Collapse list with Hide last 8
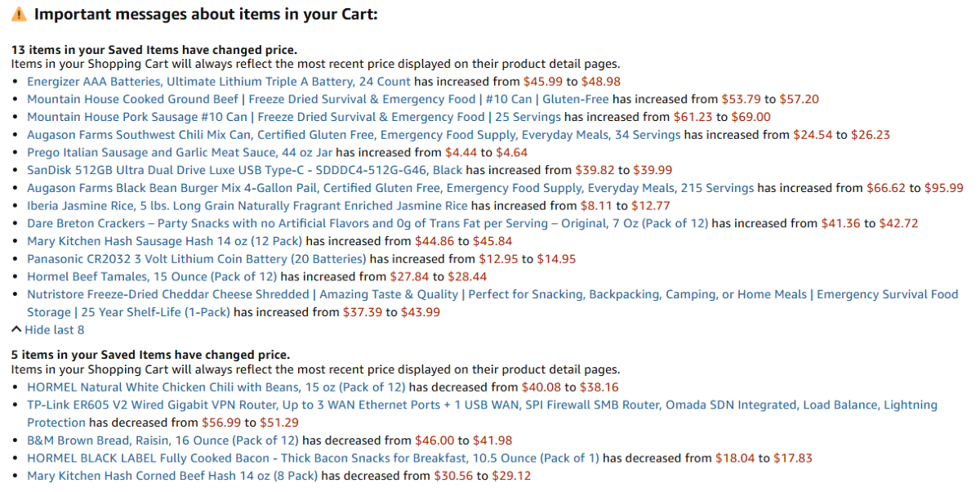 click(x=47, y=330)
